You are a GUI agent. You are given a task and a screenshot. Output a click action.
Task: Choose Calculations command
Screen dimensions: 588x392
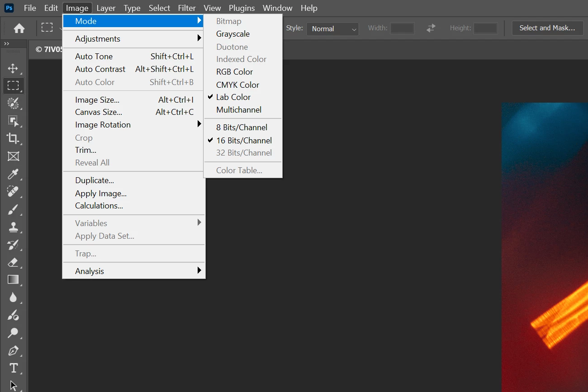(134, 206)
